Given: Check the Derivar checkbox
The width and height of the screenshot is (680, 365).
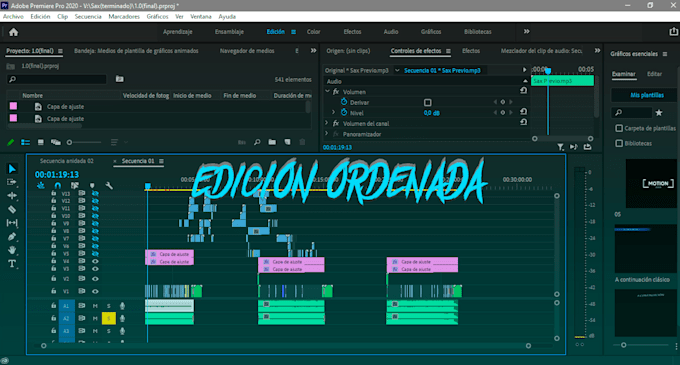Looking at the screenshot, I should [428, 102].
